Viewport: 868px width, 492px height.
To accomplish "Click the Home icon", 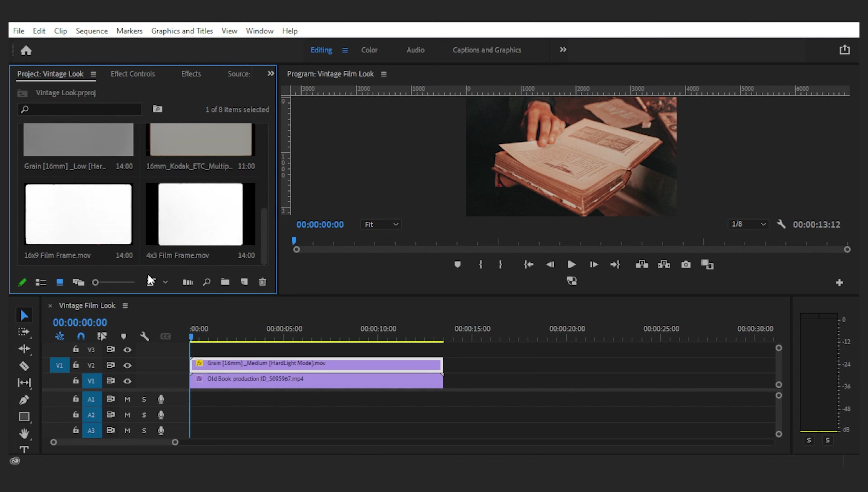I will (26, 50).
